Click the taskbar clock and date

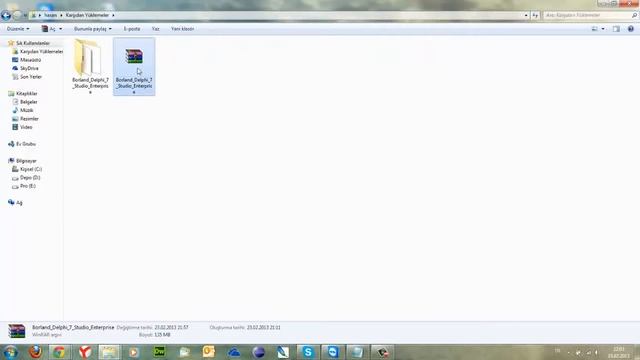click(619, 352)
